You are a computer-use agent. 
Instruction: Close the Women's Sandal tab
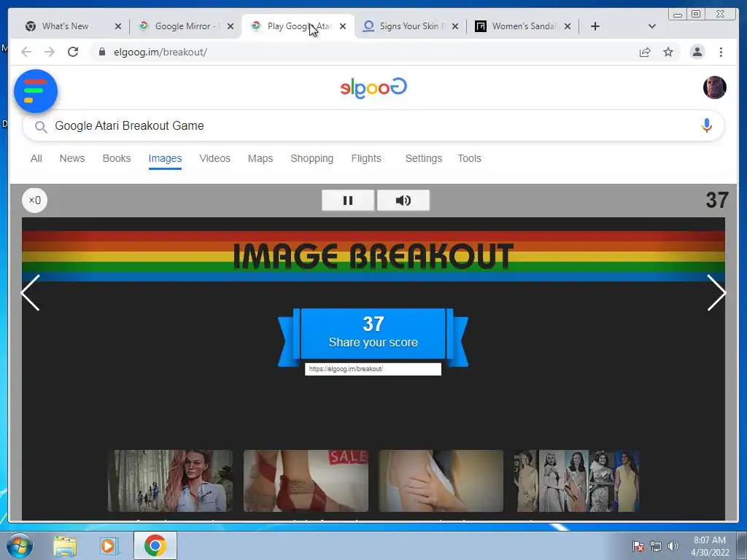point(568,26)
